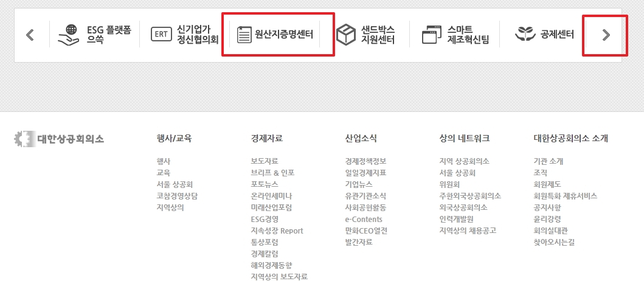Screen dimensions: 644x281
Task: Open 브리프 & 인포 link
Action: coord(272,173)
